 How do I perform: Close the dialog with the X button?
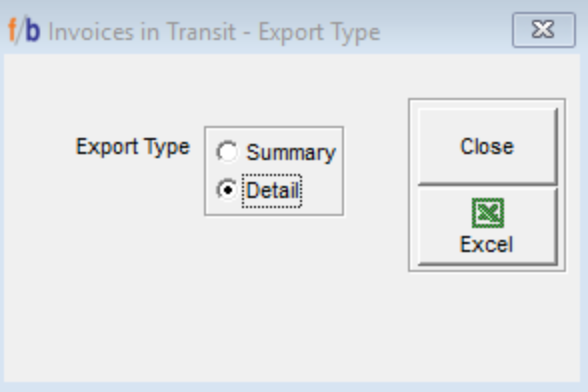(544, 30)
